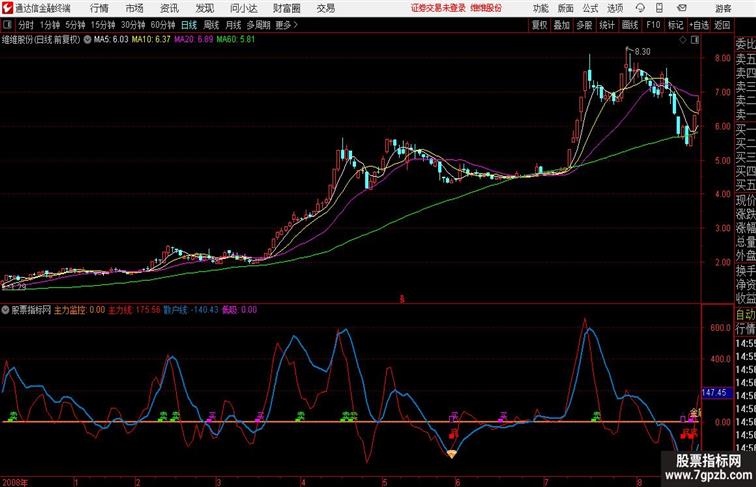This screenshot has height=487, width=756.
Task: Open the customer service headset icon
Action: [x=640, y=8]
